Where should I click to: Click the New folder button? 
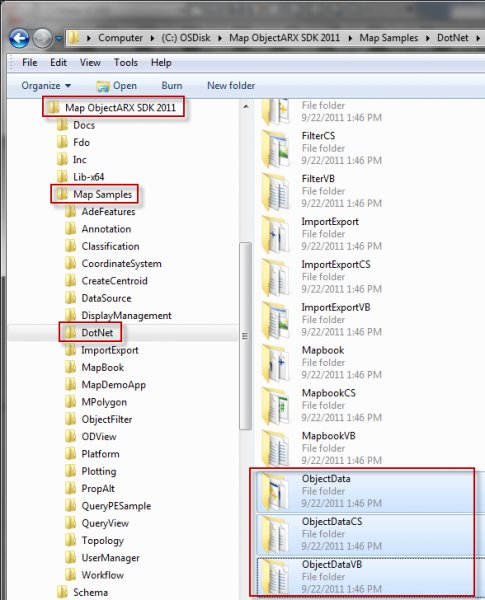231,86
